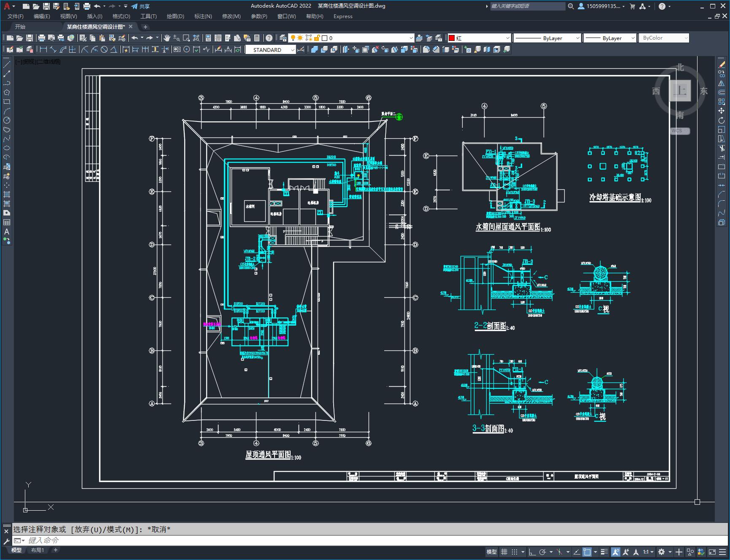Viewport: 730px width, 560px height.
Task: Switch to the 开始 tab
Action: (20, 27)
